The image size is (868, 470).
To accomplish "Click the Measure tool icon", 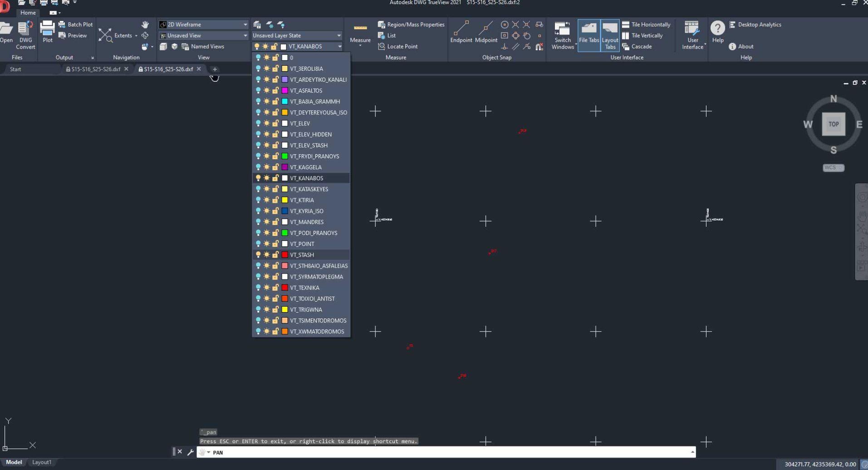I will tap(360, 29).
